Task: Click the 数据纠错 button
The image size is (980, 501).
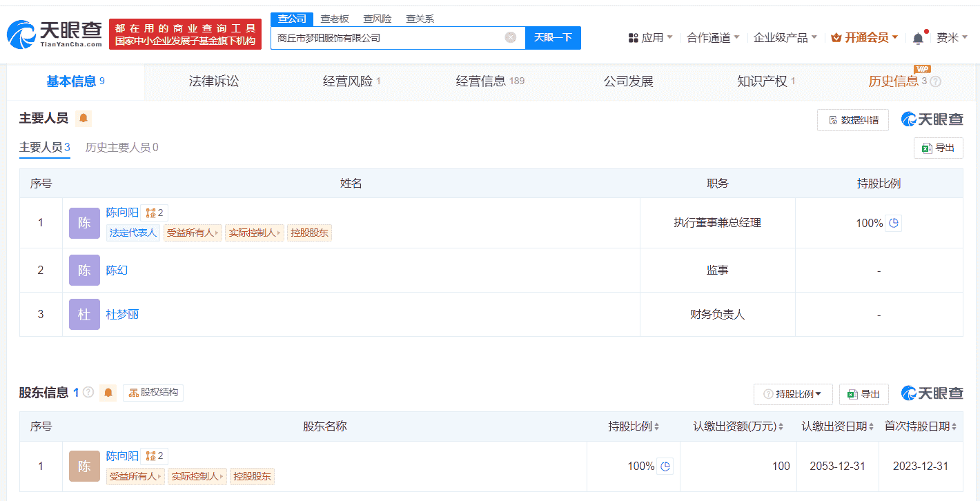Action: point(852,120)
